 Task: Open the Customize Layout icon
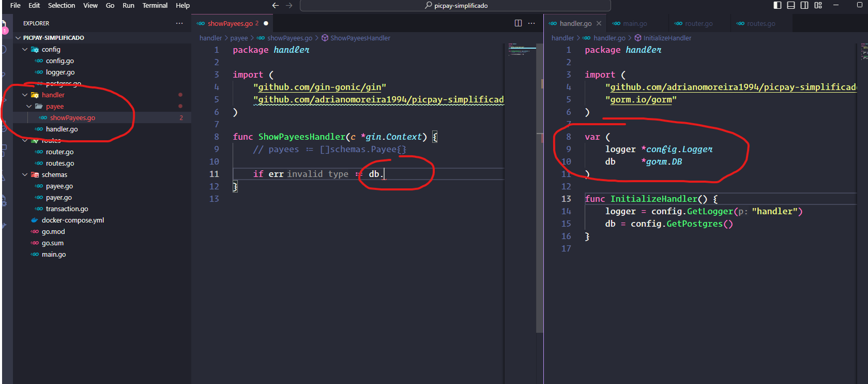818,5
